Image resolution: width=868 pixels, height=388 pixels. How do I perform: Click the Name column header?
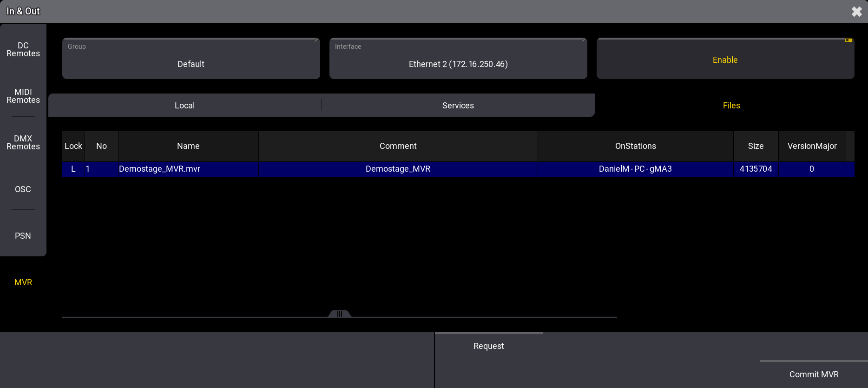coord(188,146)
